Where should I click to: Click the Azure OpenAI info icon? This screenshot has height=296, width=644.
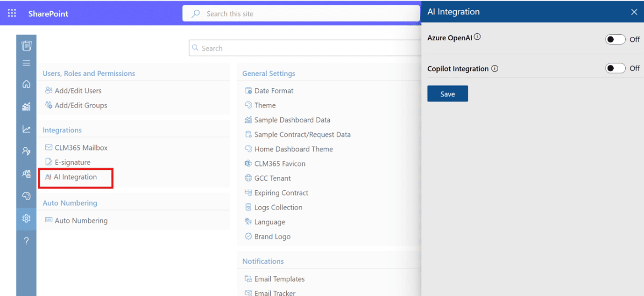(477, 37)
